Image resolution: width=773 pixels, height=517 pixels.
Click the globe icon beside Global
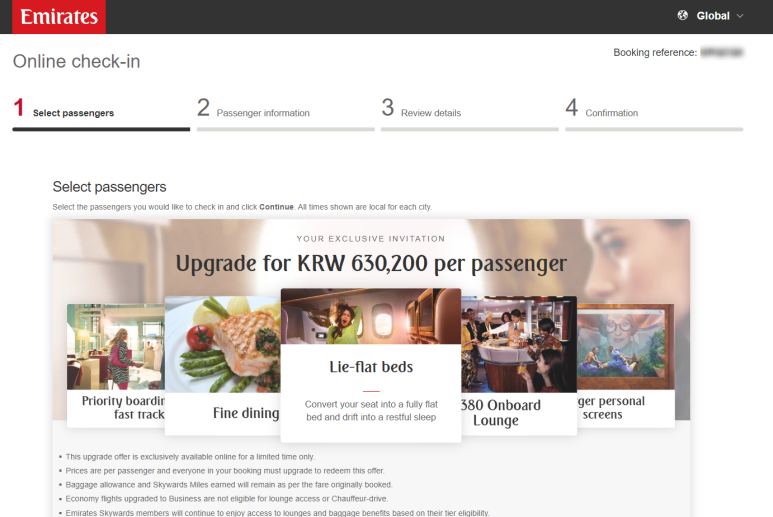[x=682, y=15]
